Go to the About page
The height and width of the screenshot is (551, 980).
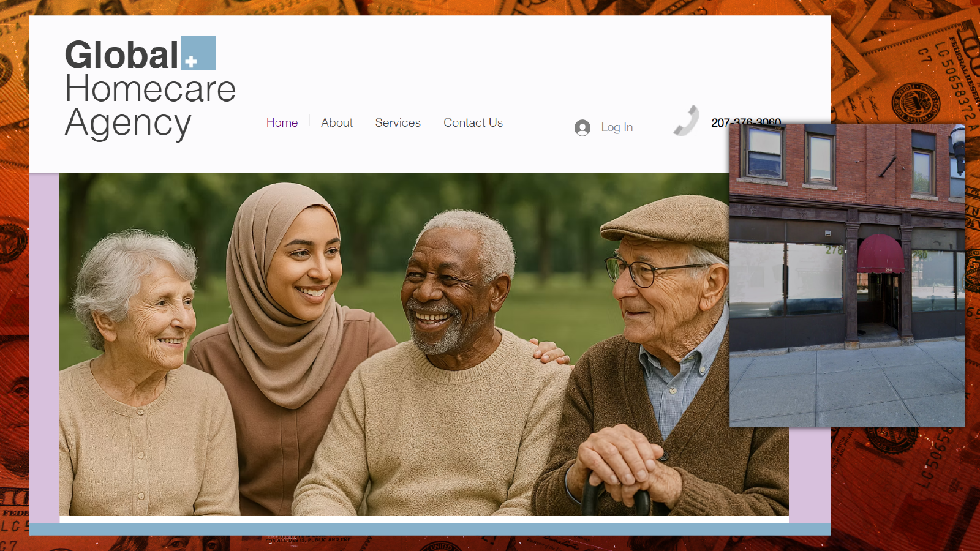pos(336,122)
